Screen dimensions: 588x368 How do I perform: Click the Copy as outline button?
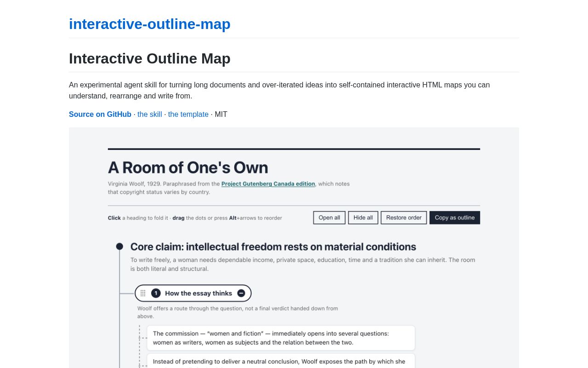tap(455, 218)
